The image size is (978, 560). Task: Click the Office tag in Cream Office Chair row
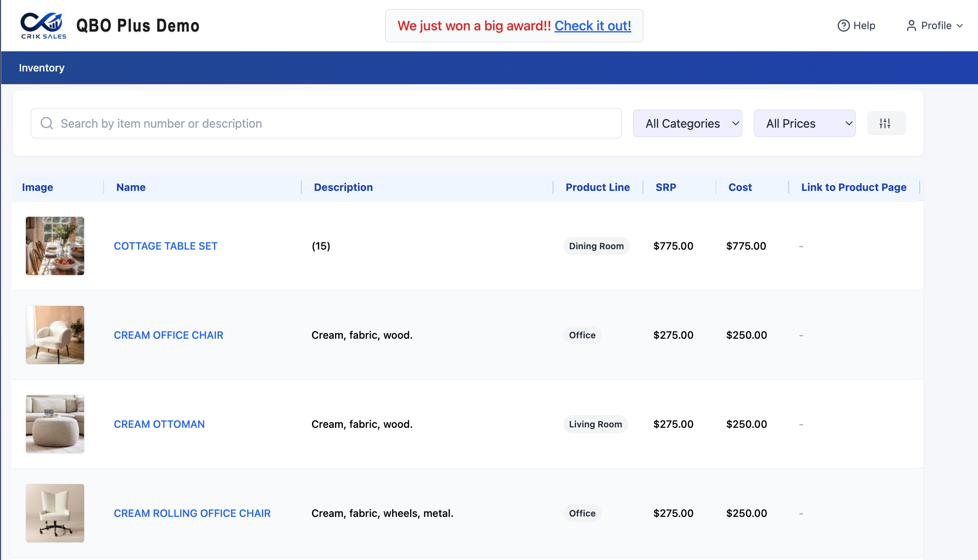582,335
